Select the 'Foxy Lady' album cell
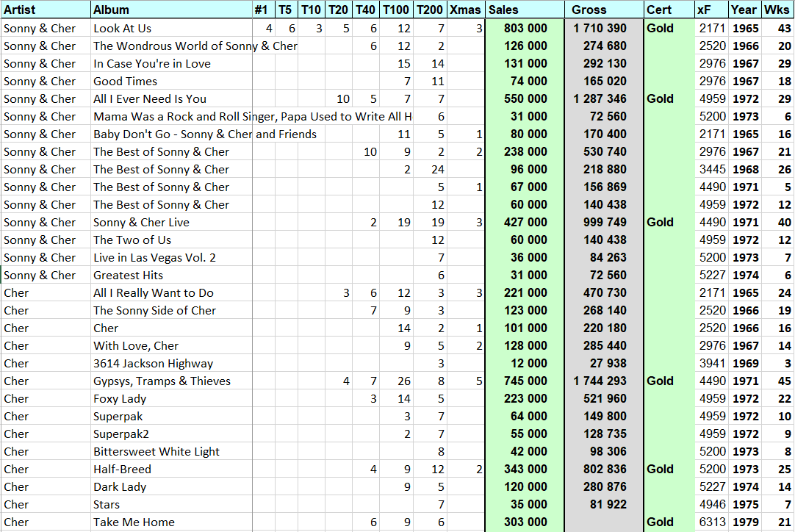 click(x=171, y=398)
